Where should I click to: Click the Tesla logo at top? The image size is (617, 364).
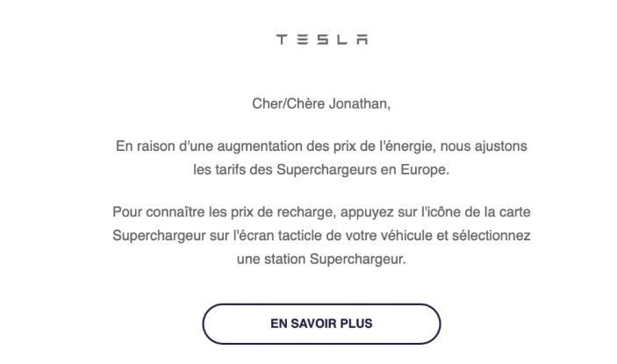point(322,39)
